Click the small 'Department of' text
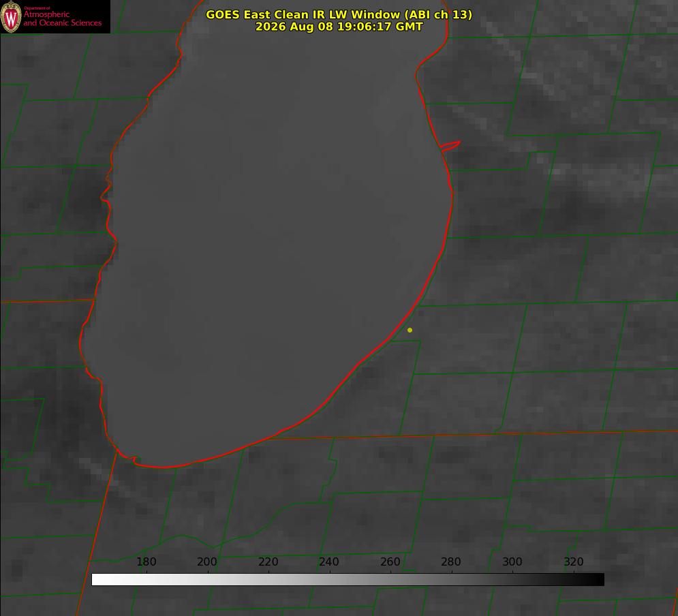678x616 pixels. [x=37, y=8]
